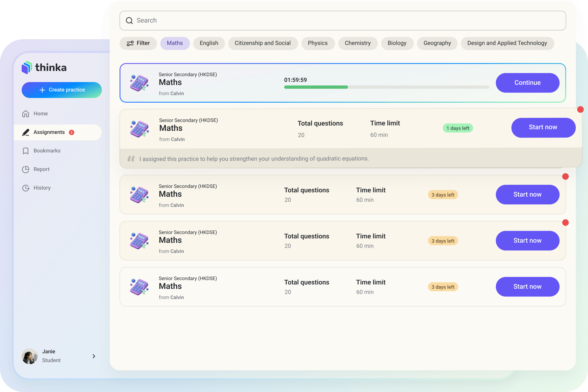This screenshot has height=392, width=588.
Task: Select the Physics subject tab
Action: pyautogui.click(x=318, y=43)
